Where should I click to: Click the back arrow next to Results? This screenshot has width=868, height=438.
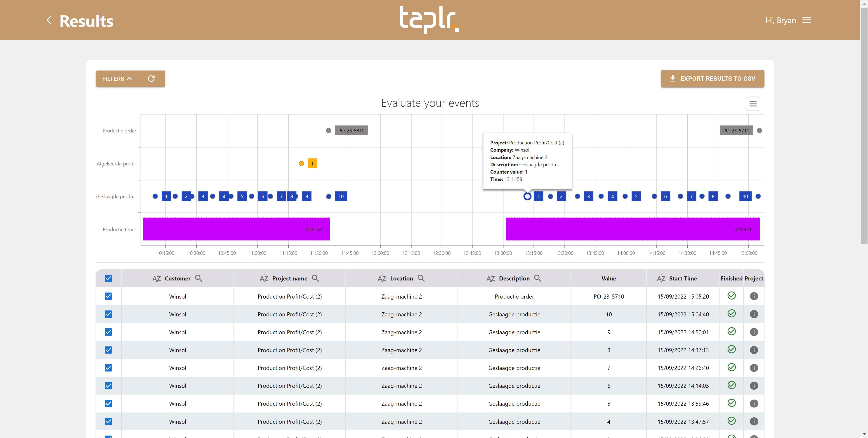(49, 20)
